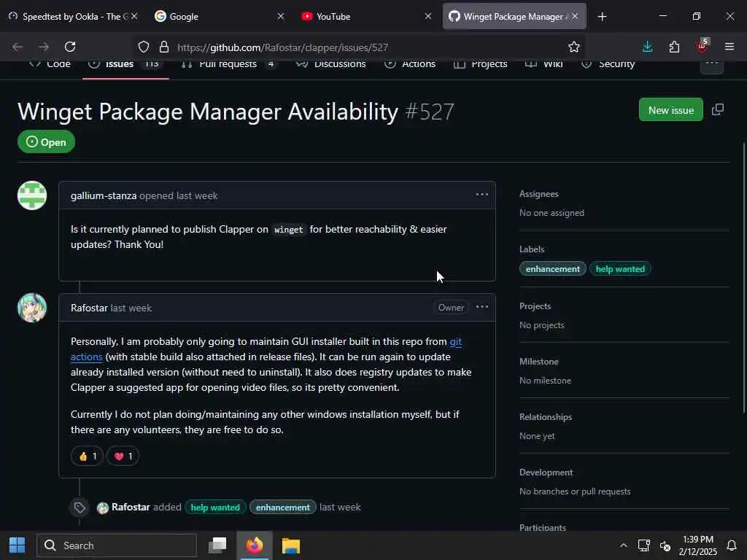Open the Projects repository tab
The image size is (747, 560).
(x=480, y=64)
